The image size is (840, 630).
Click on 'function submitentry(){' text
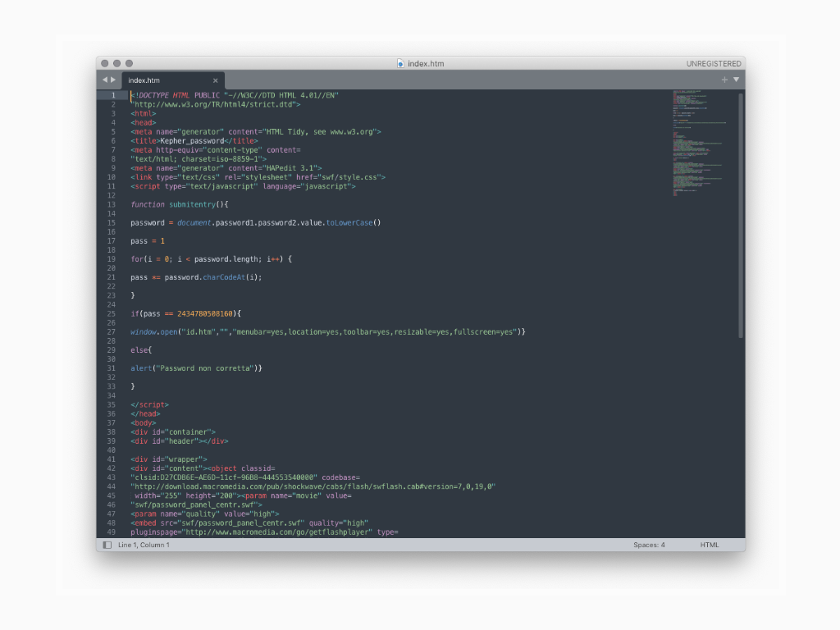click(x=180, y=204)
